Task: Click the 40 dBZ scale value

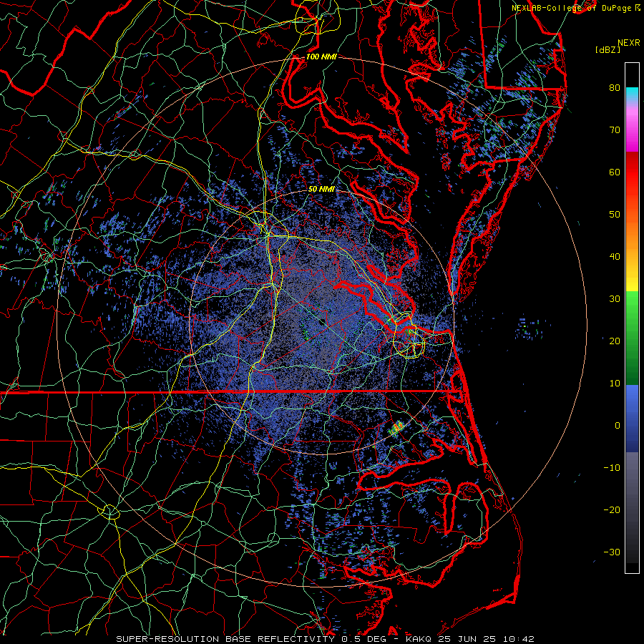Action: 615,257
